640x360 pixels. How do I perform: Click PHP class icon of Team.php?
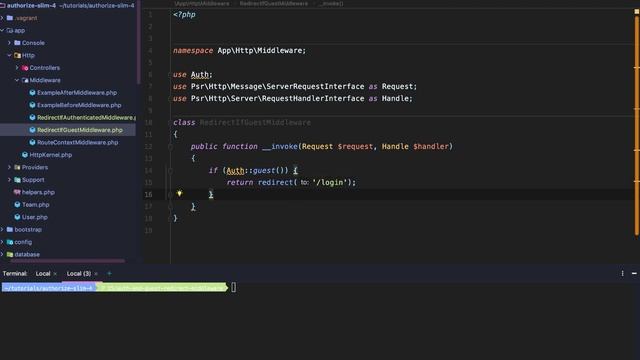coord(17,204)
